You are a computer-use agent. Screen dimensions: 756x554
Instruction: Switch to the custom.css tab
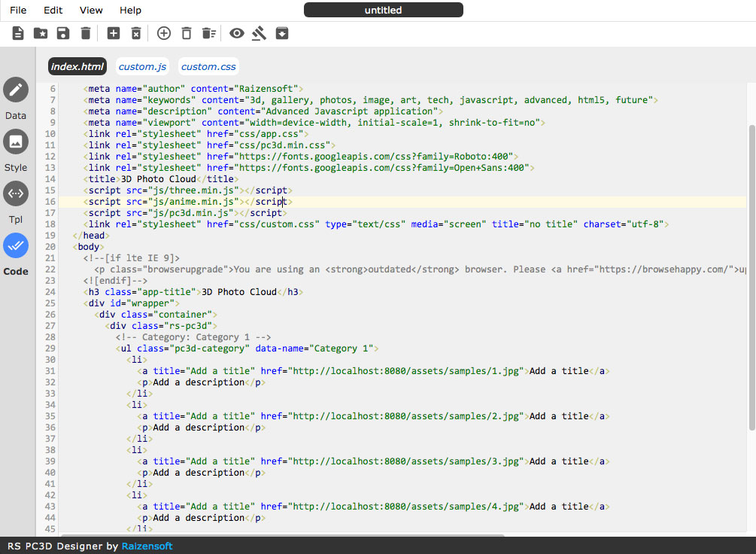coord(208,67)
